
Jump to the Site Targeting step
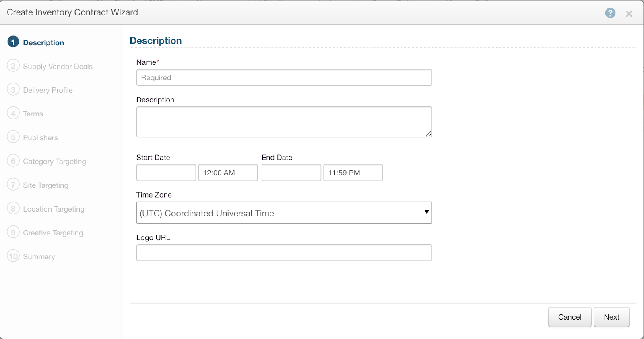click(x=45, y=185)
